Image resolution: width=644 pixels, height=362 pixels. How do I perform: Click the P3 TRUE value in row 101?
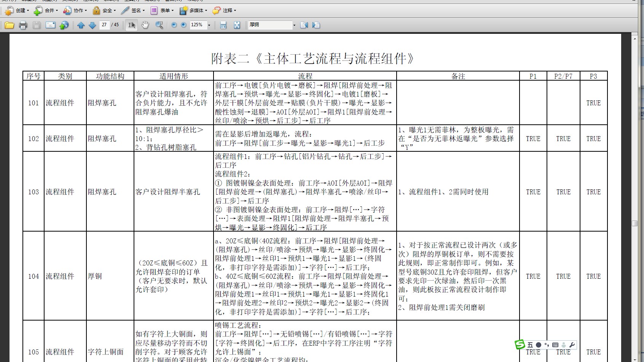(593, 103)
